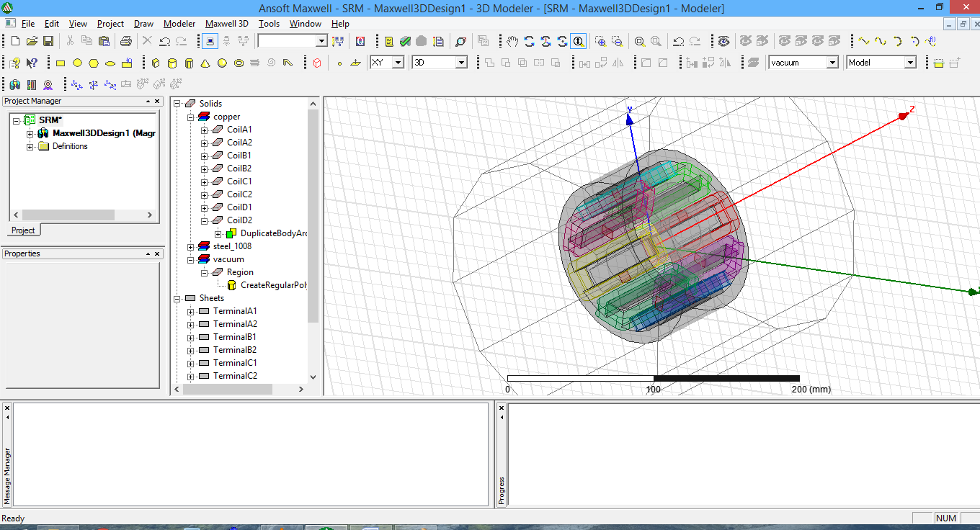Select the Draw box tool
Screen dimensions: 980x530
click(156, 63)
